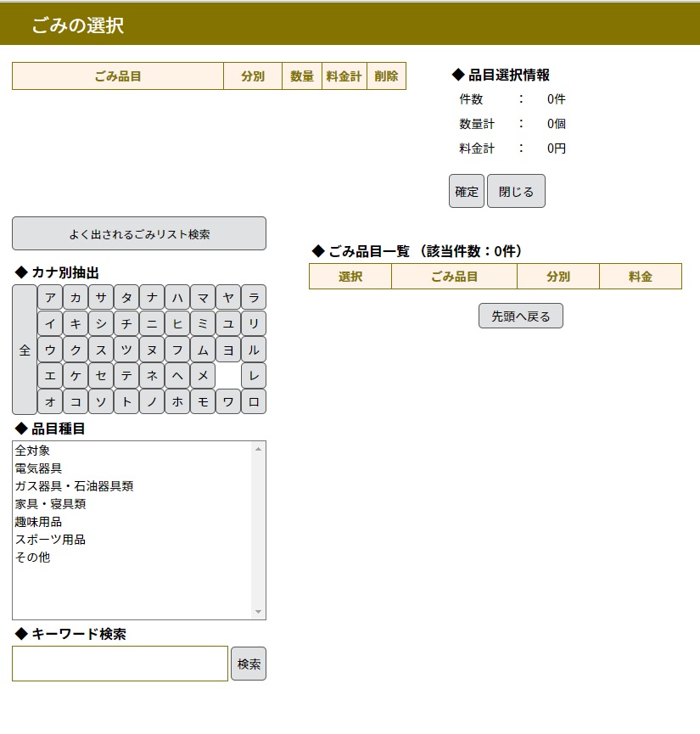The image size is (700, 734).
Task: Filter by kana ホ
Action: point(177,401)
